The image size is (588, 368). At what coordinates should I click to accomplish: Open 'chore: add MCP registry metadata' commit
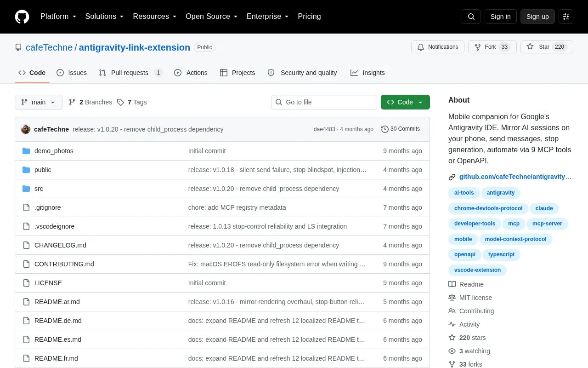237,207
